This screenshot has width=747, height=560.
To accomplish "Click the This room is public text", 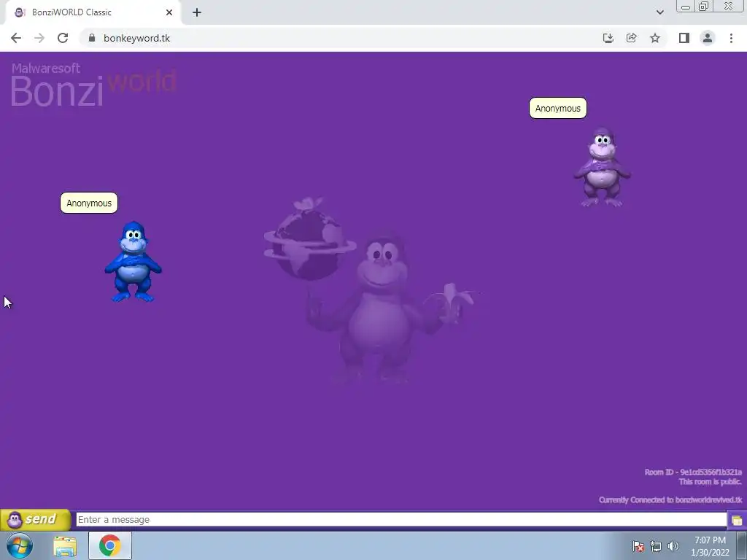I will 711,481.
